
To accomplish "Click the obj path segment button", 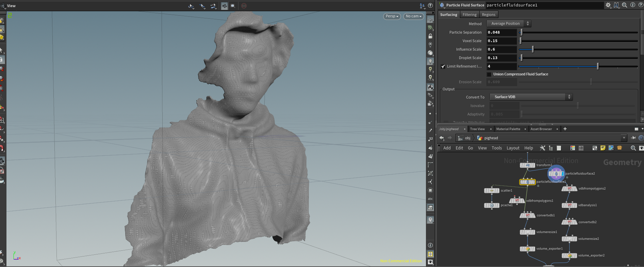I will 464,138.
